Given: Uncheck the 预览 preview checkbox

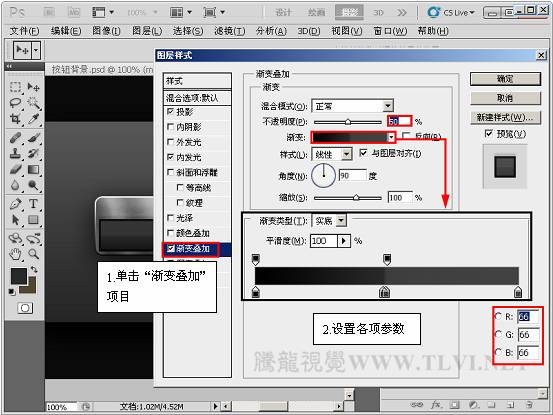Looking at the screenshot, I should [x=488, y=134].
